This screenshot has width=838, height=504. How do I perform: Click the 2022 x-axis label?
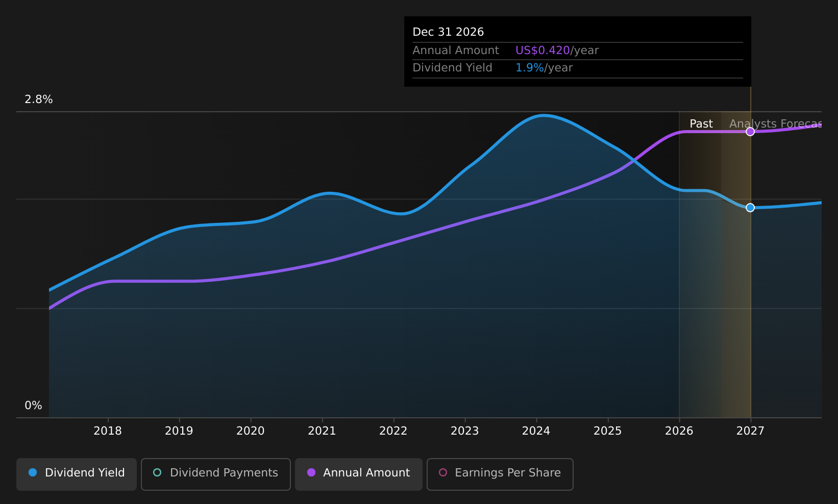click(393, 431)
